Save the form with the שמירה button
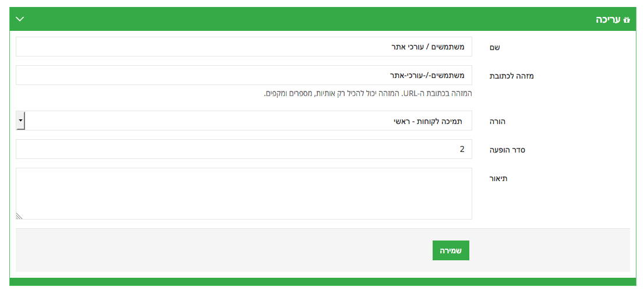644x290 pixels. (451, 250)
